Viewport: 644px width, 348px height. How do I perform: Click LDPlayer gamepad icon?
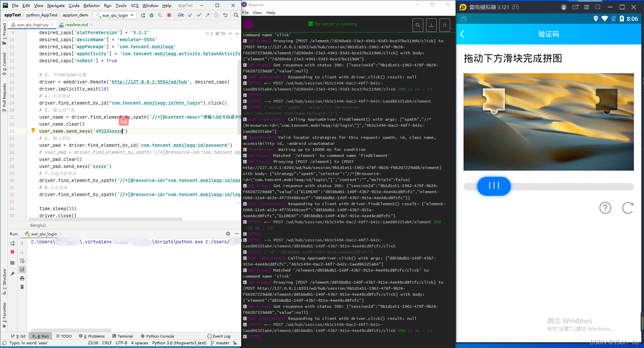tap(516, 7)
